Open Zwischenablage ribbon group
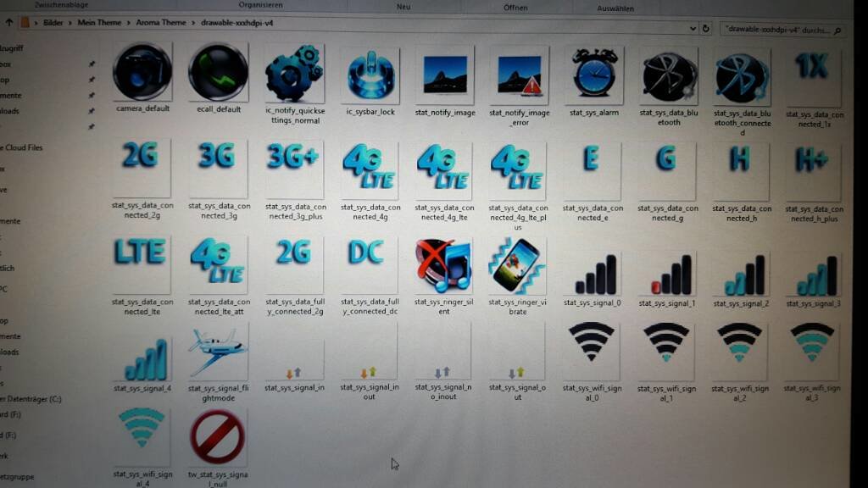The height and width of the screenshot is (488, 868). (x=61, y=4)
